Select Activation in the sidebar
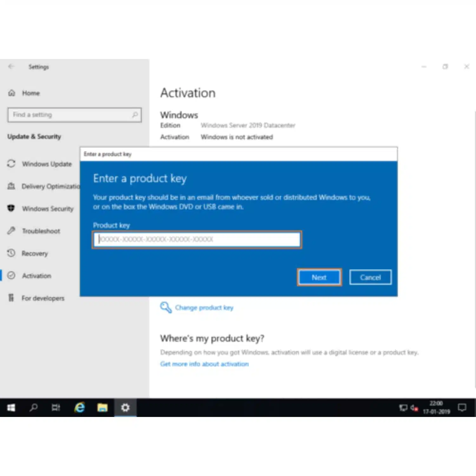This screenshot has height=476, width=476. coord(36,276)
